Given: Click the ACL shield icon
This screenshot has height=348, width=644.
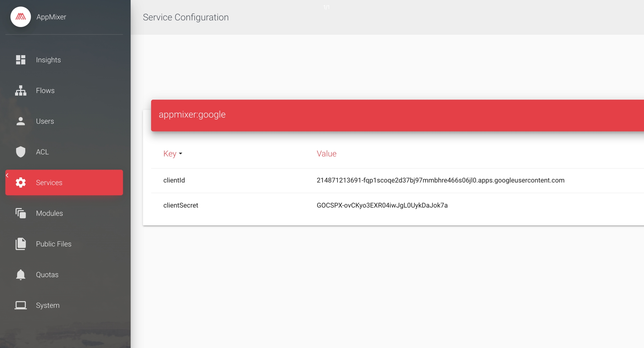Looking at the screenshot, I should (20, 152).
